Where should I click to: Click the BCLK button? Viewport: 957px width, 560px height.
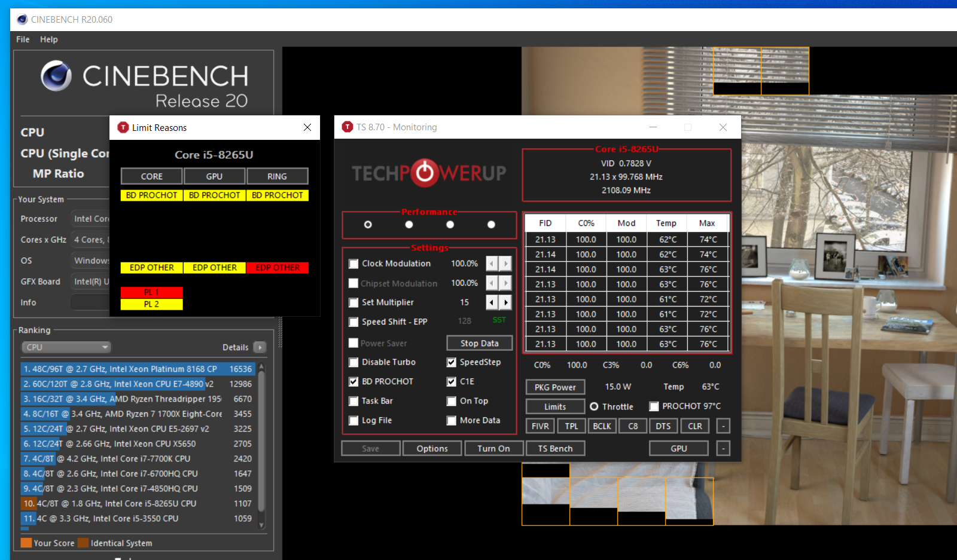pos(602,426)
